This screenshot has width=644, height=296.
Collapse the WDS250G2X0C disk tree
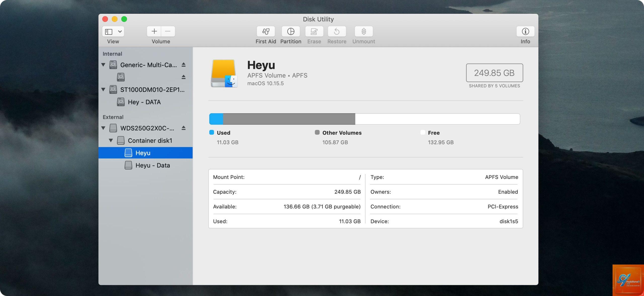pos(103,128)
